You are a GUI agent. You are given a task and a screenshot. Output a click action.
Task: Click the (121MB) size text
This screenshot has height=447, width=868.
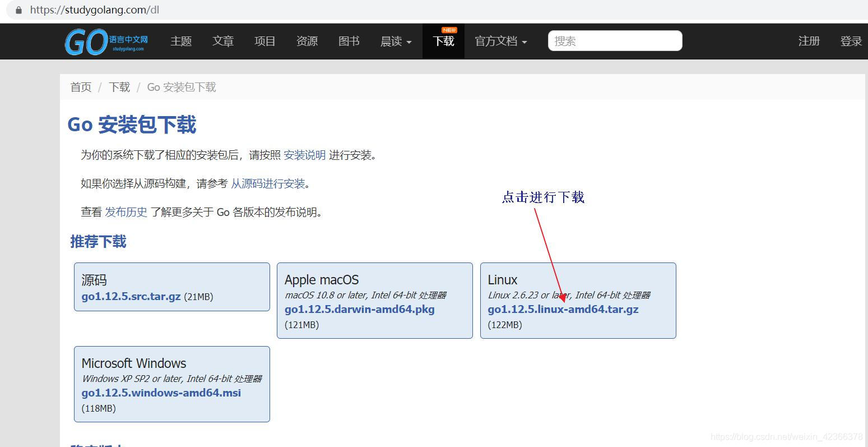[x=301, y=325]
